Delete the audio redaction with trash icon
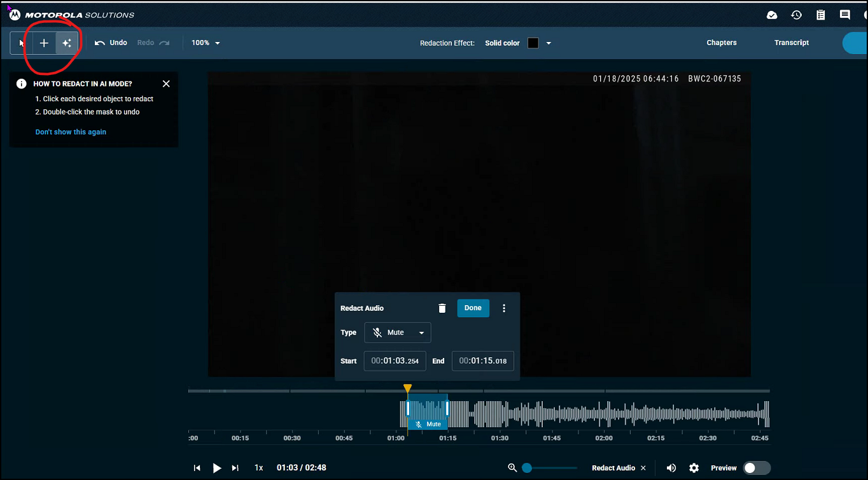Viewport: 868px width, 480px height. coord(442,308)
